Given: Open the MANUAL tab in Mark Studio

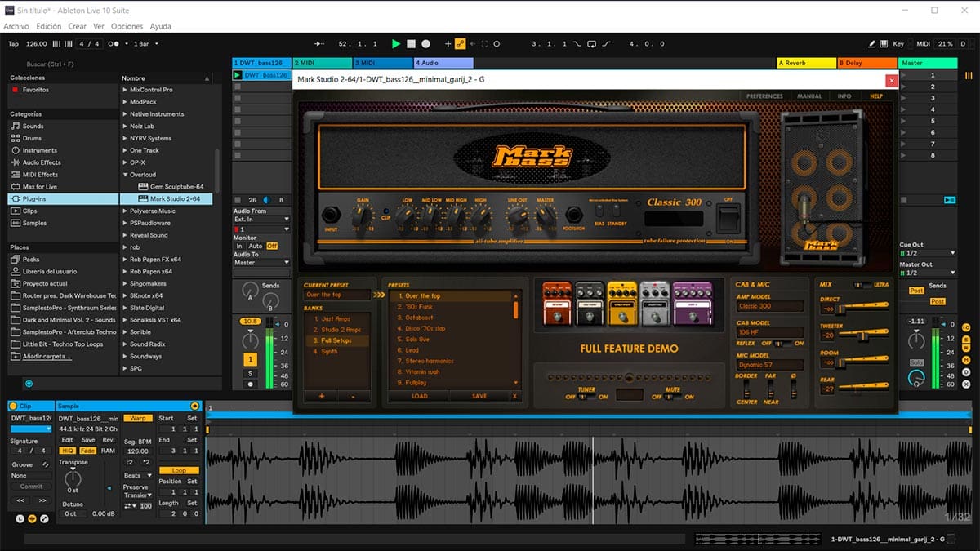Looking at the screenshot, I should tap(809, 96).
